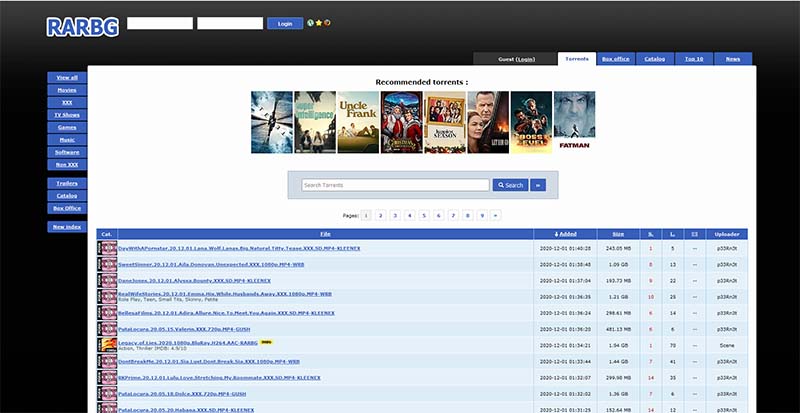Click the Search button
The image size is (800, 413).
coord(510,185)
